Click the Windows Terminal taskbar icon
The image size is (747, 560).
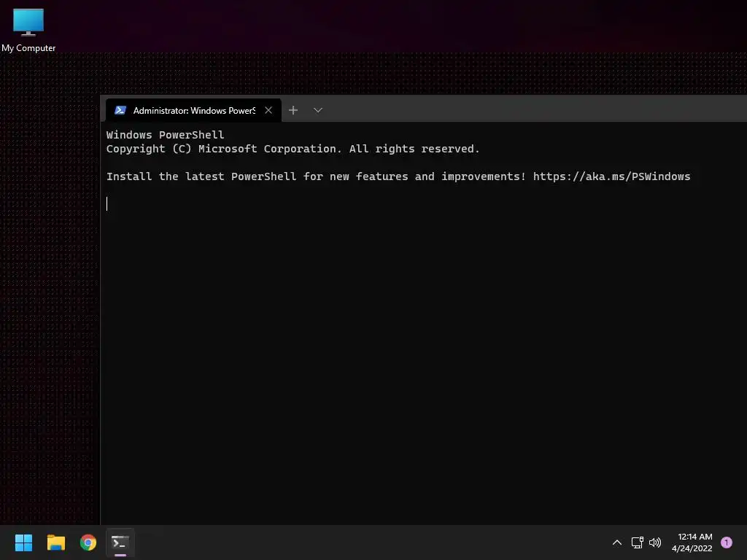[x=120, y=542]
